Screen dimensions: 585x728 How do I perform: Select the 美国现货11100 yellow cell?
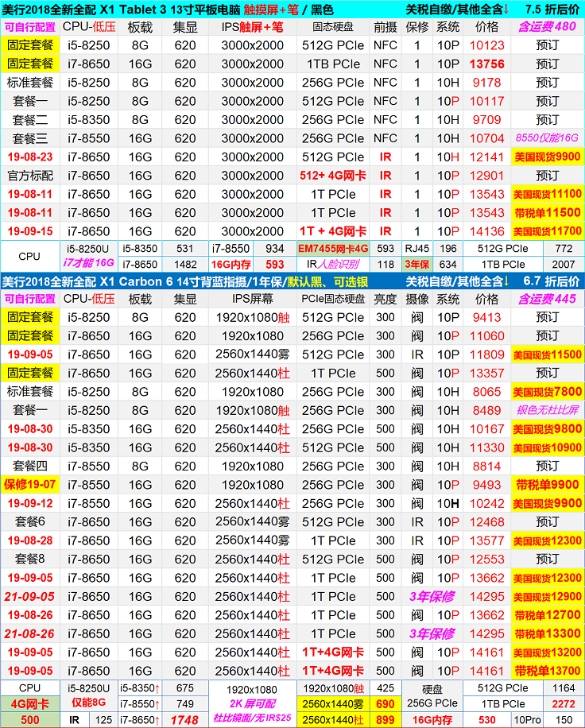pyautogui.click(x=547, y=194)
